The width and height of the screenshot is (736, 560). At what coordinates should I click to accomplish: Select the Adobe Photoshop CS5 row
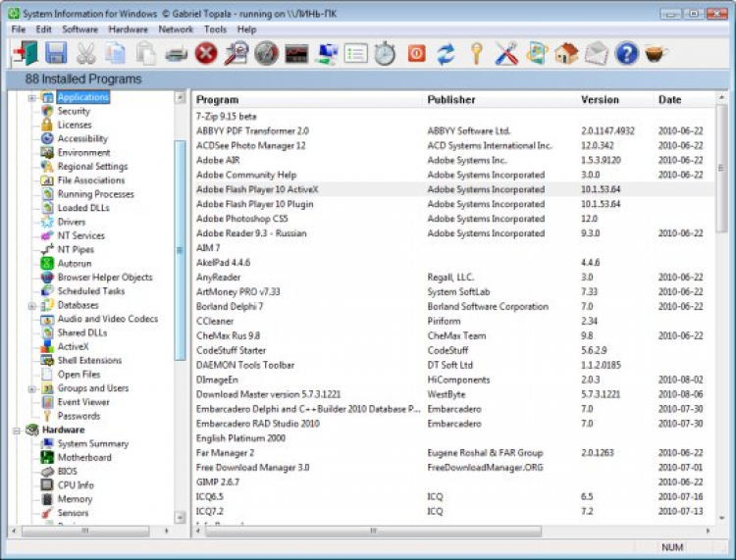click(453, 219)
